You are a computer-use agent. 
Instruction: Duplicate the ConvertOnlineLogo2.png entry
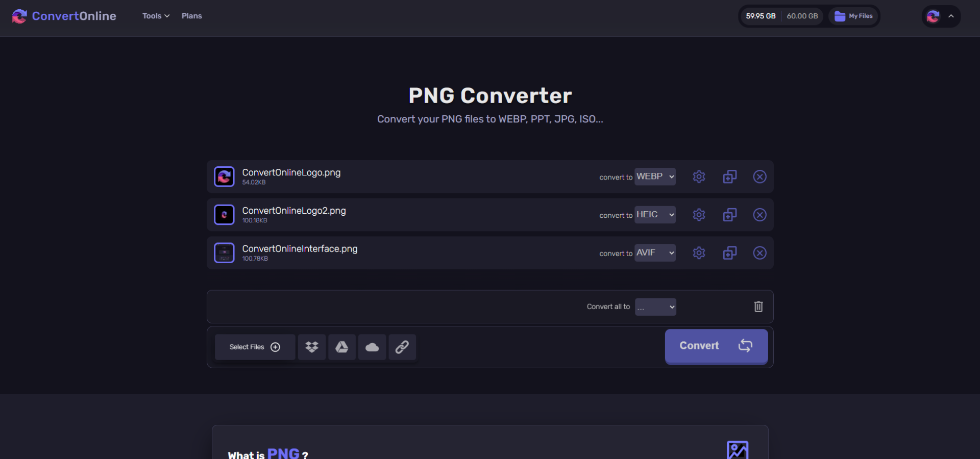[729, 215]
